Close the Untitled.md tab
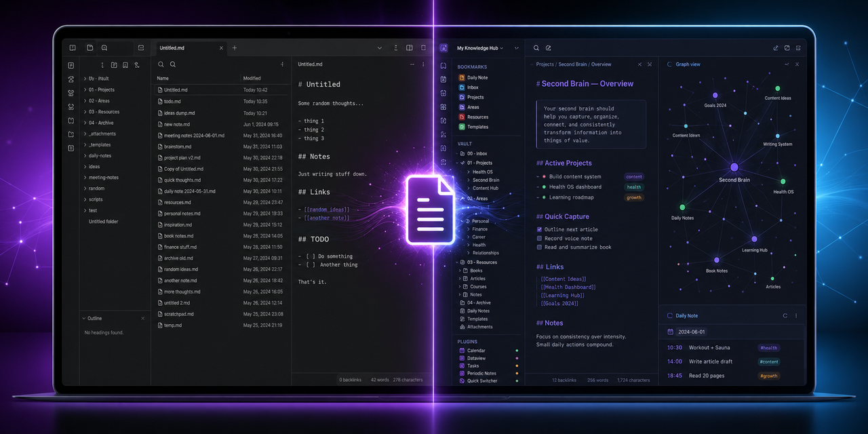This screenshot has height=434, width=868. pos(221,48)
